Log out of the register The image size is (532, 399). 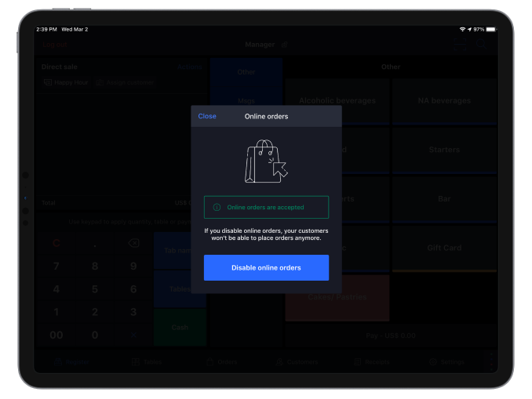point(55,45)
